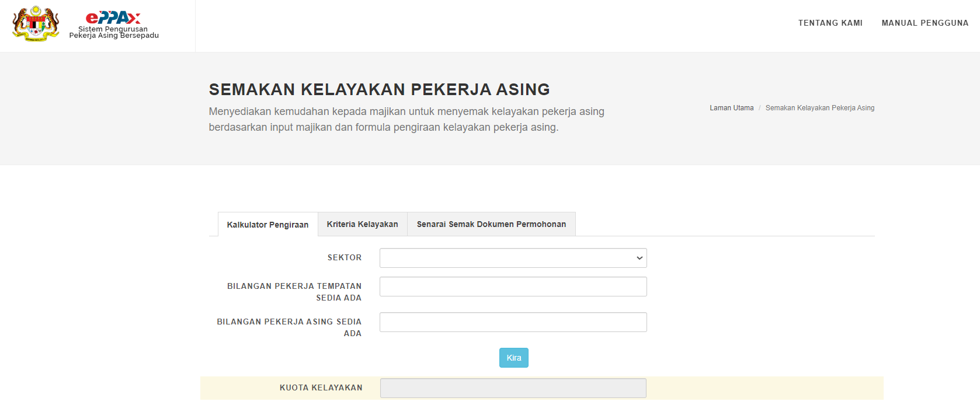The width and height of the screenshot is (980, 412).
Task: Click the SEKTOR label
Action: coord(345,257)
